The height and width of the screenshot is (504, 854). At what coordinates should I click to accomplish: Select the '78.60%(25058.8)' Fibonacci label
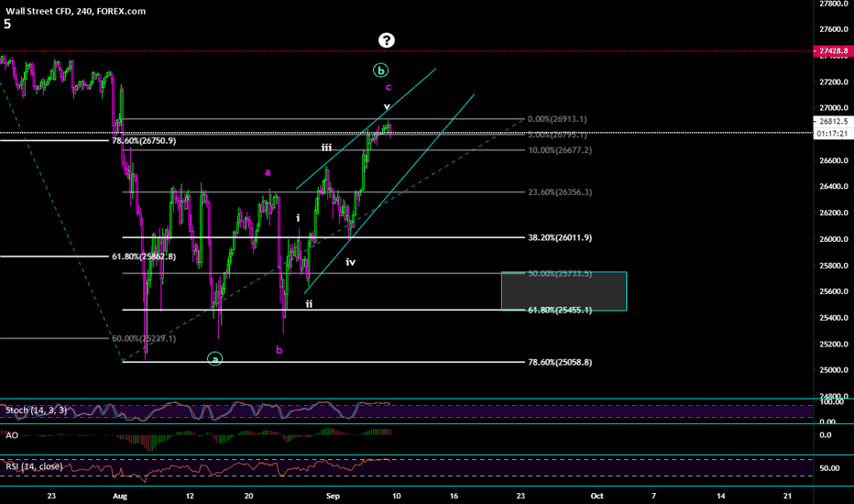560,362
